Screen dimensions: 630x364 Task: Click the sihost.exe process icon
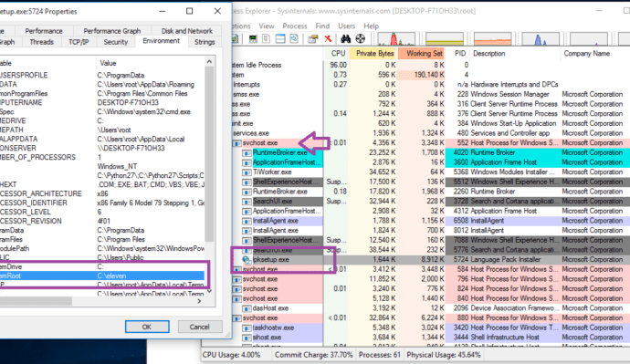coord(247,338)
